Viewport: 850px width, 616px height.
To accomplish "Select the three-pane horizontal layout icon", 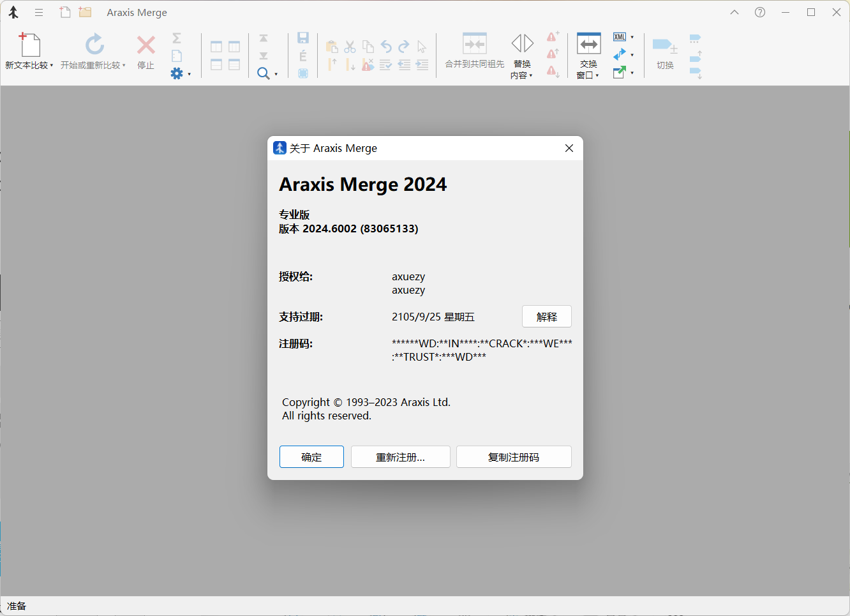I will [x=234, y=64].
